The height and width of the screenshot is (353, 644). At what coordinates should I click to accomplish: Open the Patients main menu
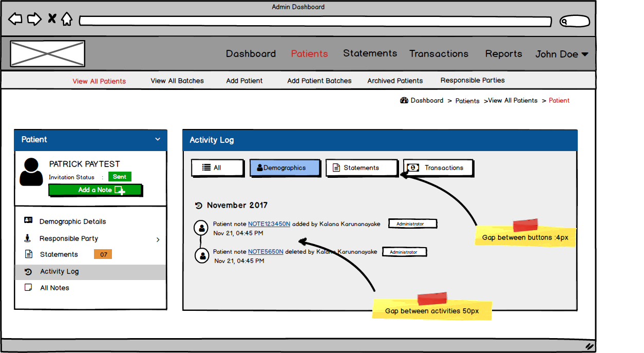point(309,54)
